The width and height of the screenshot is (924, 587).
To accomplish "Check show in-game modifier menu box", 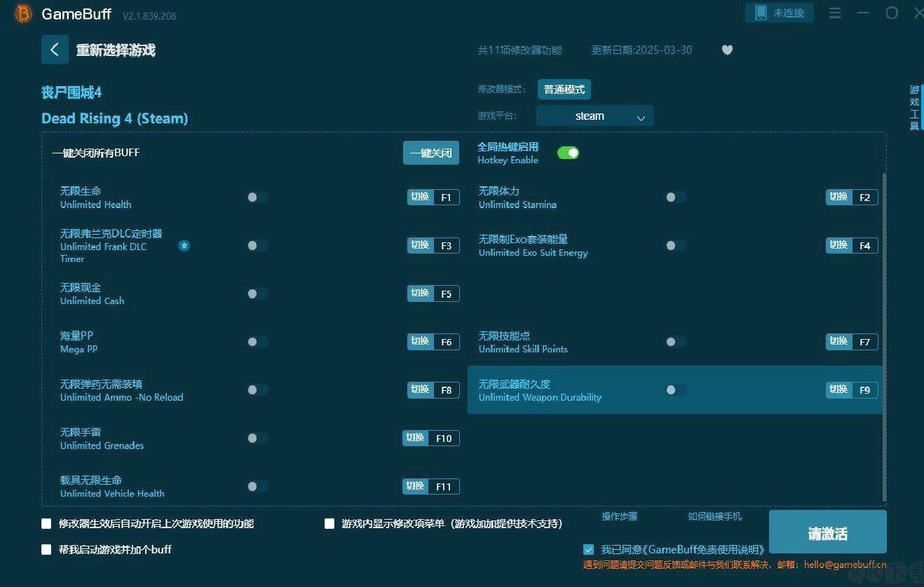I will pos(329,523).
